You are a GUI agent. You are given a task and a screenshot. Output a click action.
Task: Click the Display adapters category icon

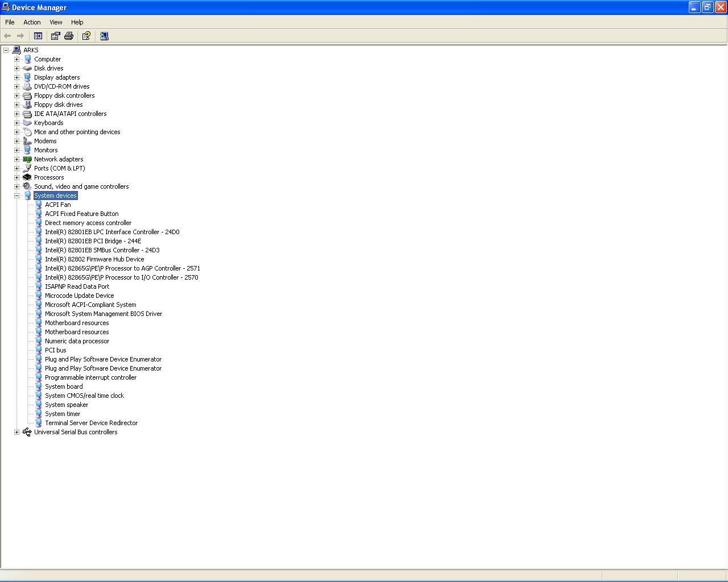coord(27,77)
